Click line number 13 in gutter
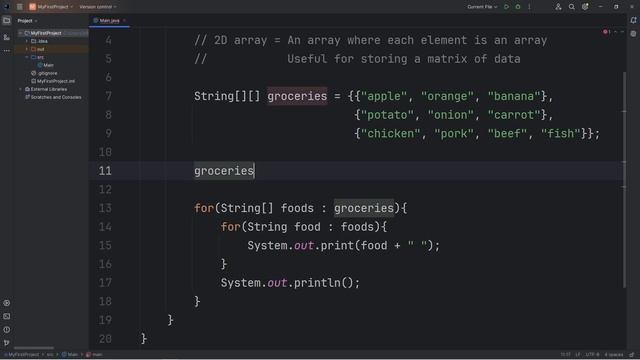 coord(105,208)
